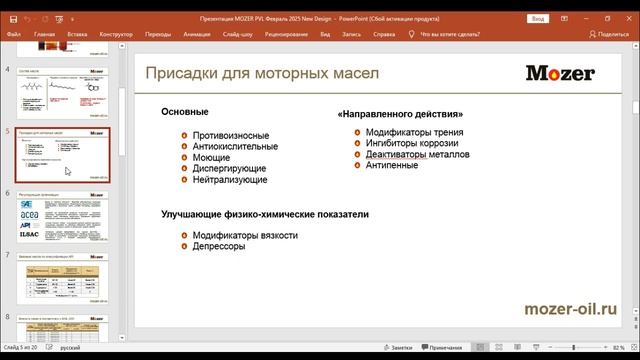Click 'Деактиваторы металлов' bullet
The image size is (640, 360).
(x=418, y=154)
